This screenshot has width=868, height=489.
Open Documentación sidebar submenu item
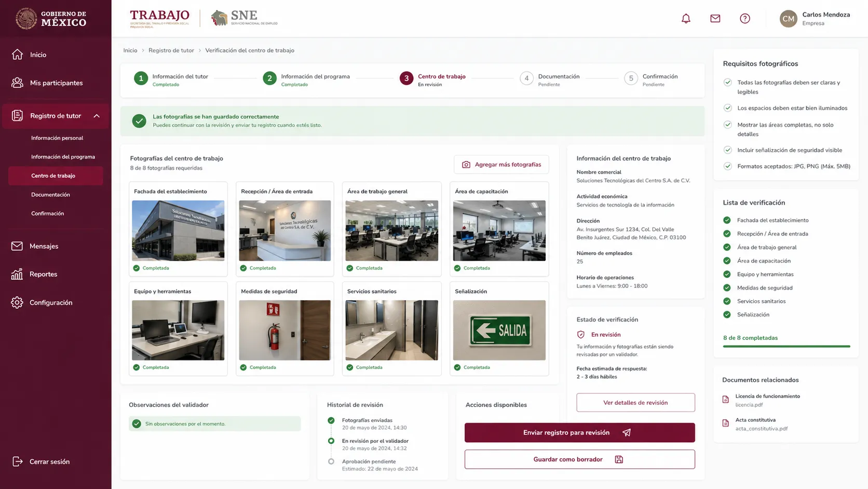(x=50, y=195)
